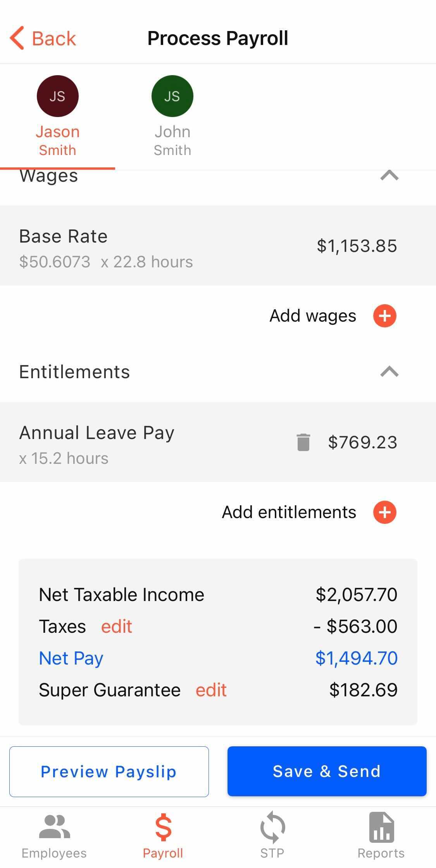Edit the Taxes amount

tap(117, 627)
